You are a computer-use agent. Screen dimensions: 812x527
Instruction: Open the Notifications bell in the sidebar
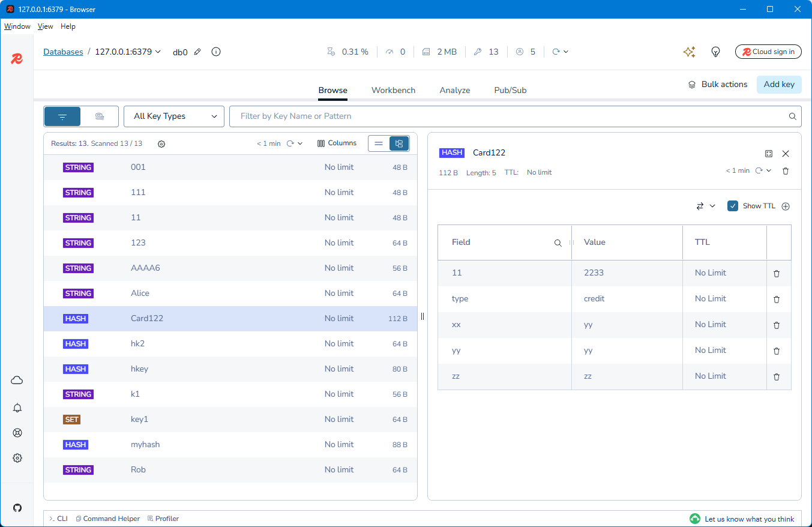17,408
